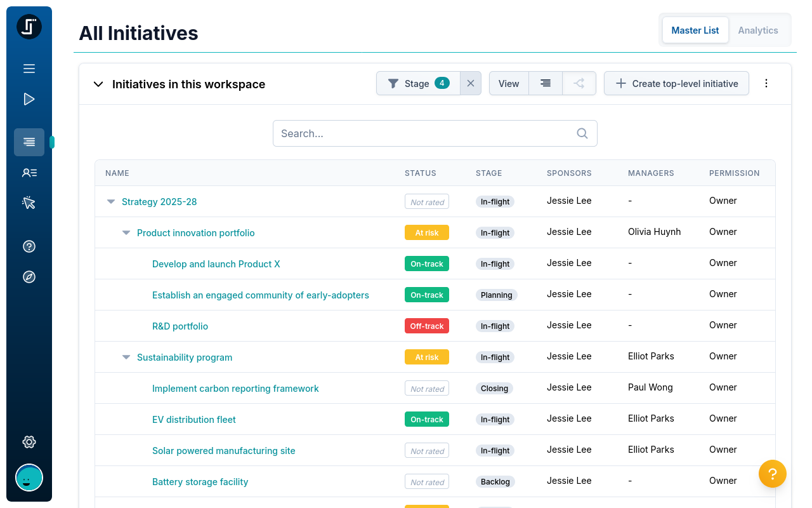This screenshot has height=508, width=812.
Task: Open the three-dot overflow menu
Action: [766, 83]
